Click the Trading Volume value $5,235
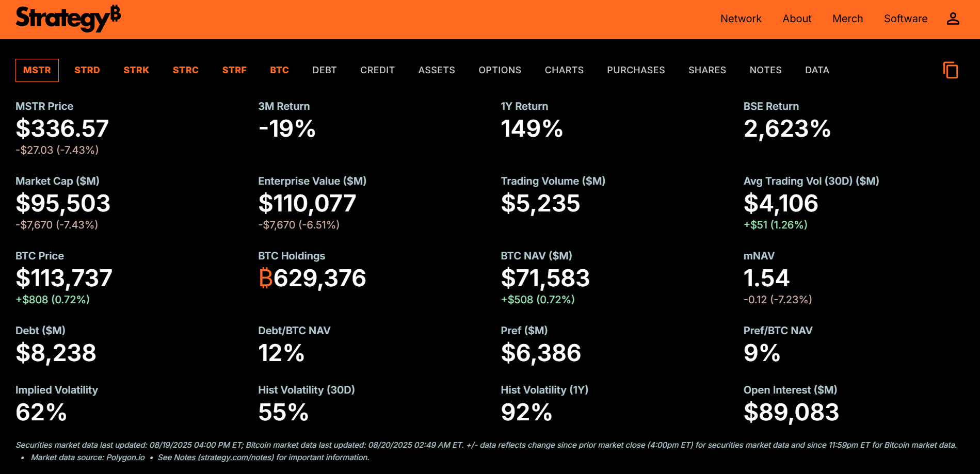This screenshot has height=474, width=980. click(540, 203)
